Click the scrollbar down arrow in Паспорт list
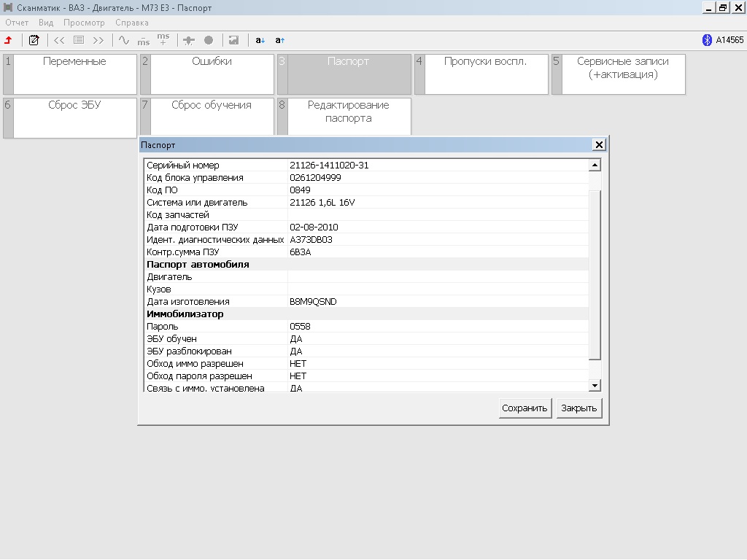747x560 pixels. (595, 385)
